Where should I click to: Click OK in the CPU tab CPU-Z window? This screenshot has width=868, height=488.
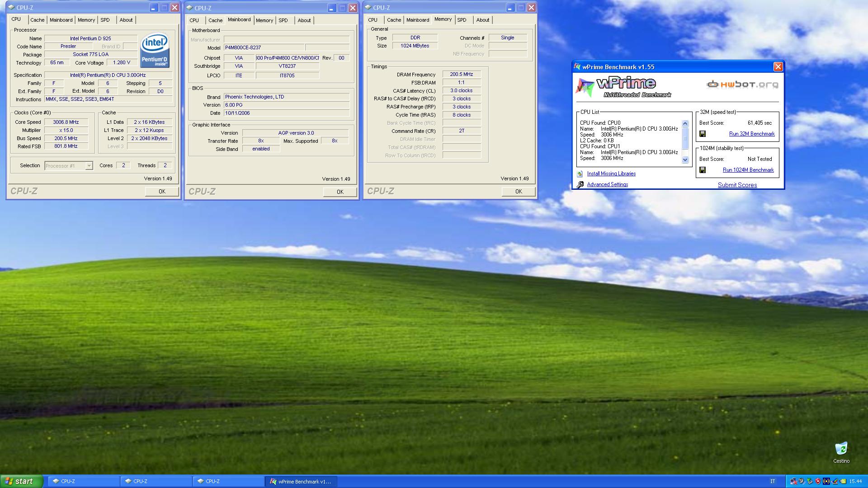point(162,192)
